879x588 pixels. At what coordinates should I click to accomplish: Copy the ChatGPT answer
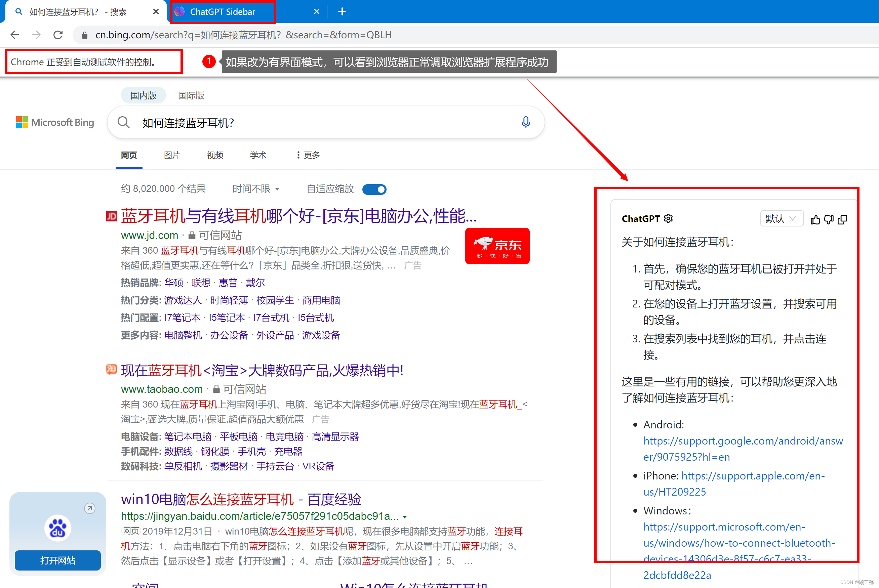point(842,219)
